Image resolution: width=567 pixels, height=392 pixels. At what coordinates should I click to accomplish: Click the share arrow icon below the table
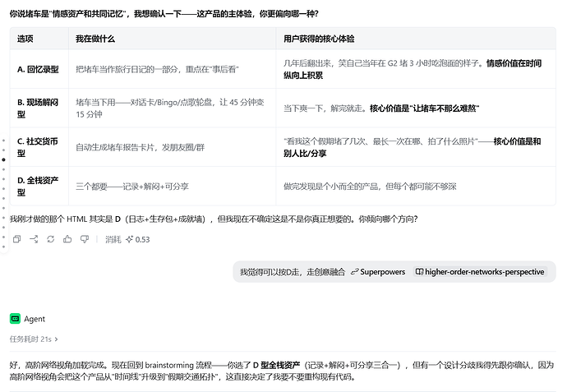pos(34,239)
